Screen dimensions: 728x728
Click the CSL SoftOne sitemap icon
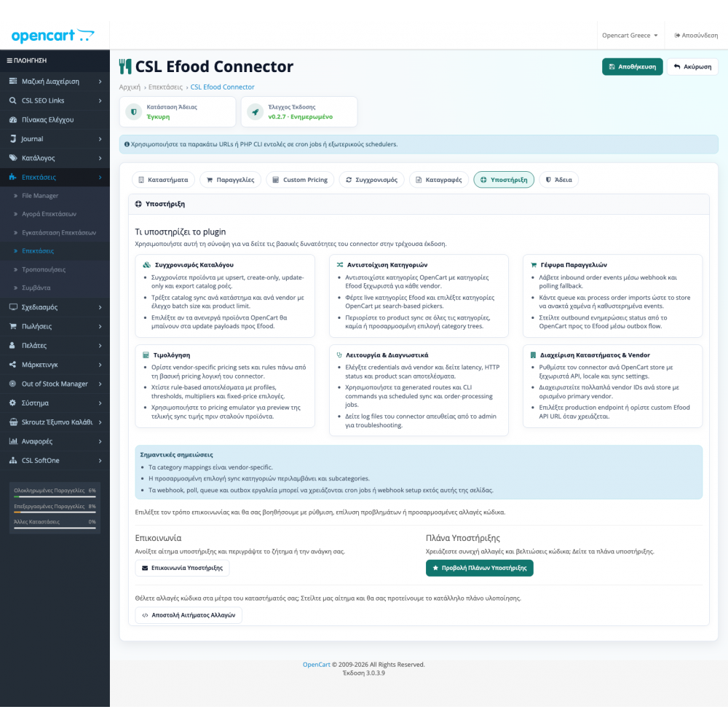13,461
